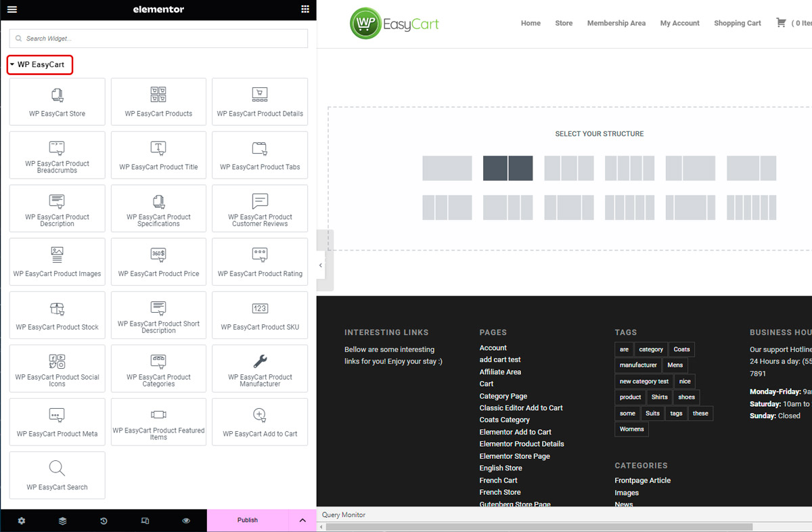Open the Elementor hamburger menu
812x532 pixels.
pos(12,9)
